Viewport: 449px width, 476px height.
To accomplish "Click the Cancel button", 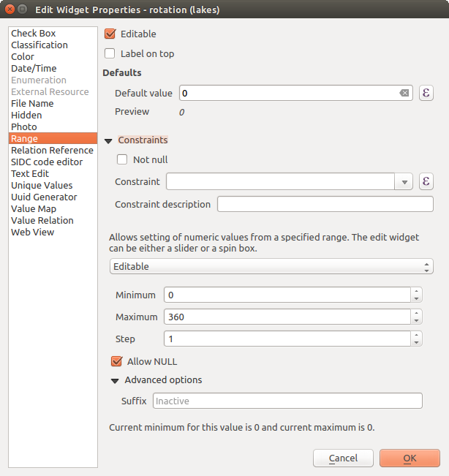I will [343, 458].
